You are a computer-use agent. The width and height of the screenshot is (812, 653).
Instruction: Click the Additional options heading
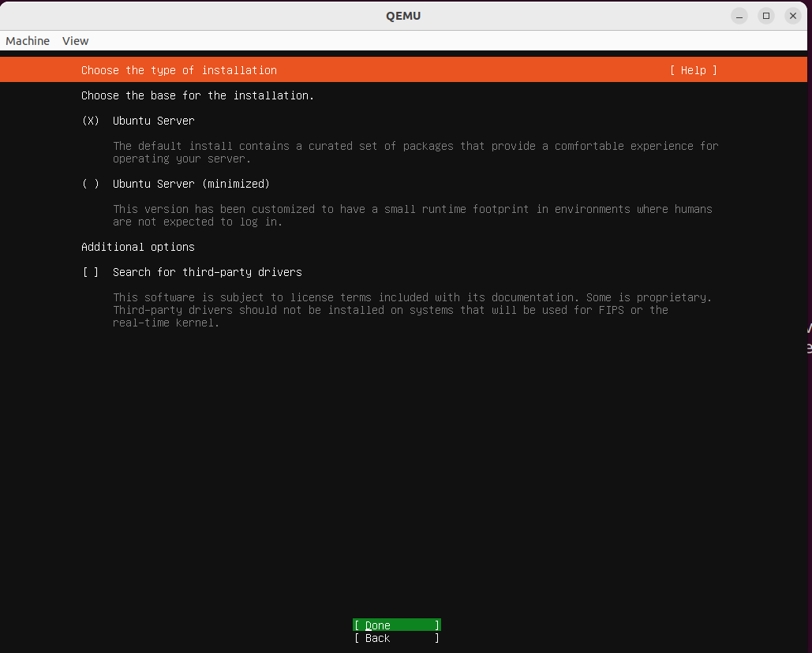coord(137,247)
